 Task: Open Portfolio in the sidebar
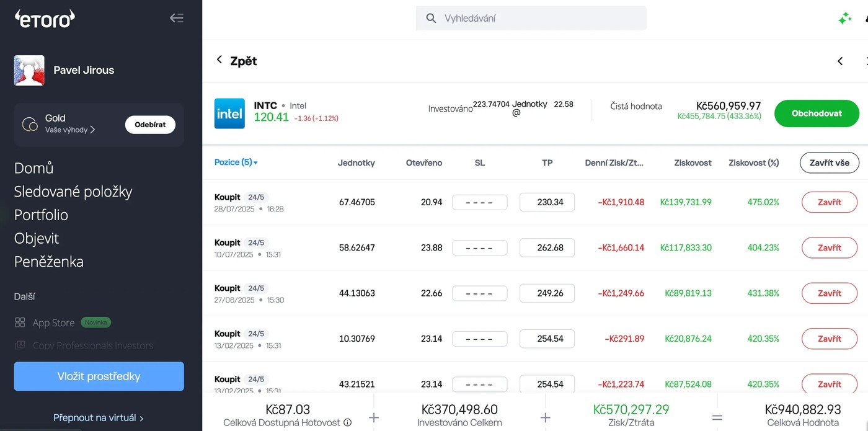point(41,215)
